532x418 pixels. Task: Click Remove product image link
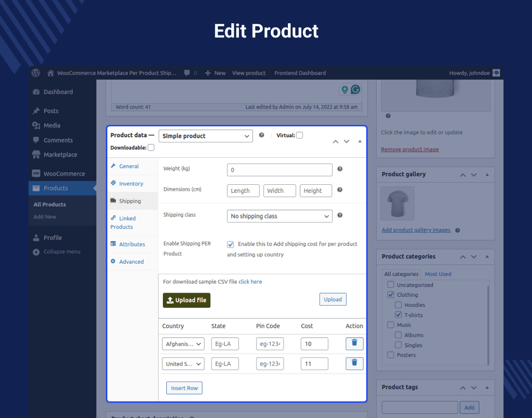(409, 149)
